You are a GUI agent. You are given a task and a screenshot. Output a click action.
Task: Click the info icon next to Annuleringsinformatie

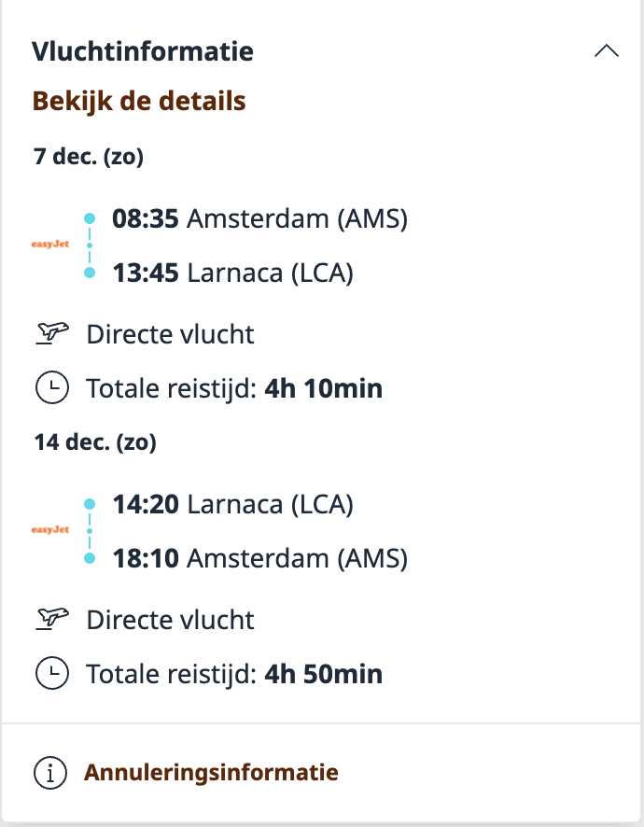point(52,772)
